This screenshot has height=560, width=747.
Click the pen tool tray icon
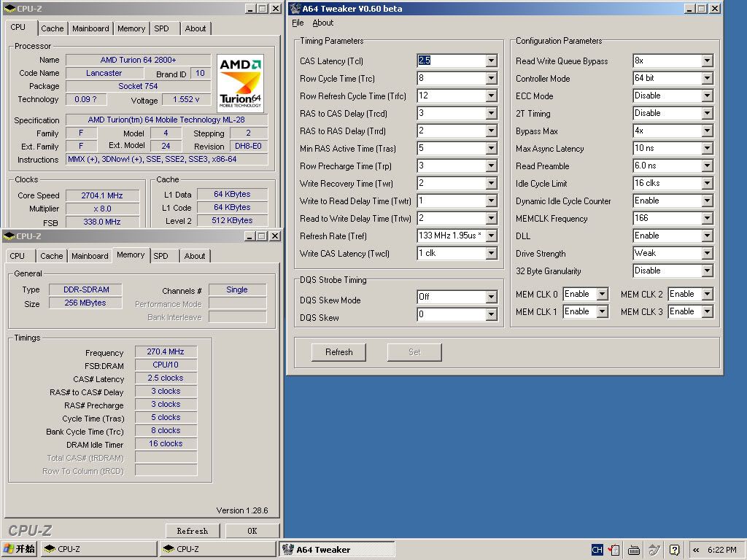(654, 550)
